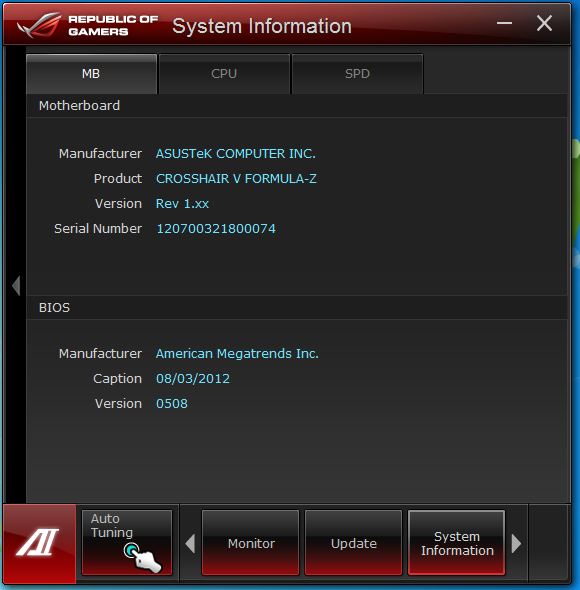
Task: Show next bottom menu items with right arrow
Action: [x=516, y=543]
